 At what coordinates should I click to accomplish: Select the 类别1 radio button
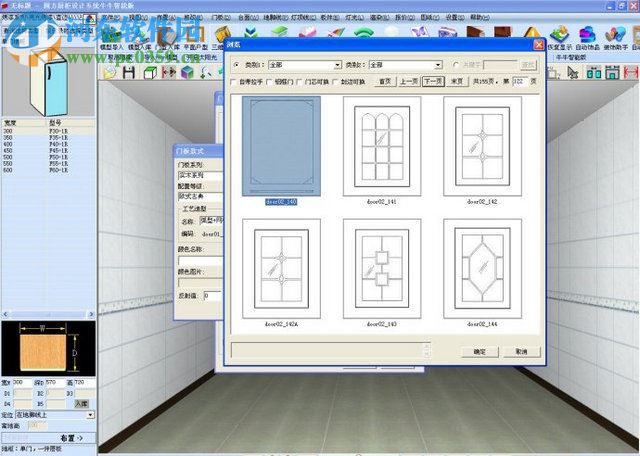pos(236,65)
